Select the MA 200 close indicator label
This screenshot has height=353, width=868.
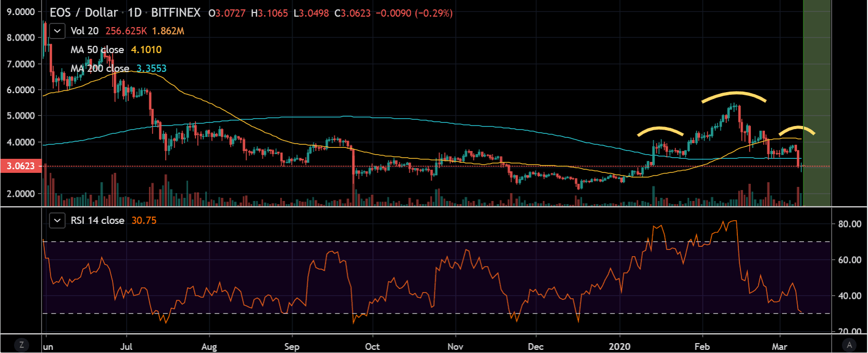pyautogui.click(x=100, y=68)
